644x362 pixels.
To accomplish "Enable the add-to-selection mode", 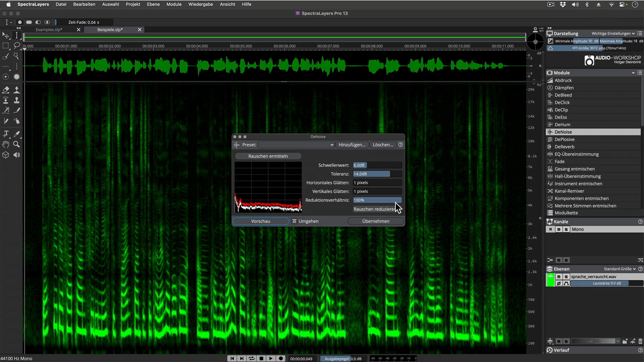I will [29, 22].
